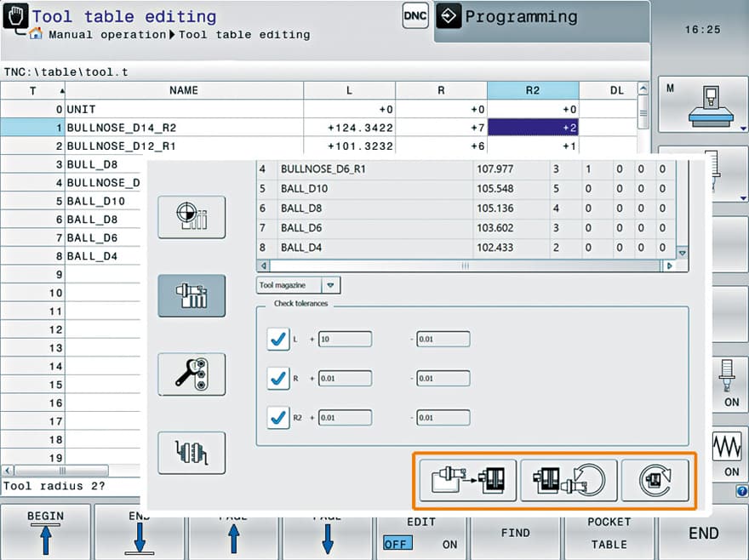Switch to the Programming tab
The height and width of the screenshot is (560, 749).
[x=521, y=17]
